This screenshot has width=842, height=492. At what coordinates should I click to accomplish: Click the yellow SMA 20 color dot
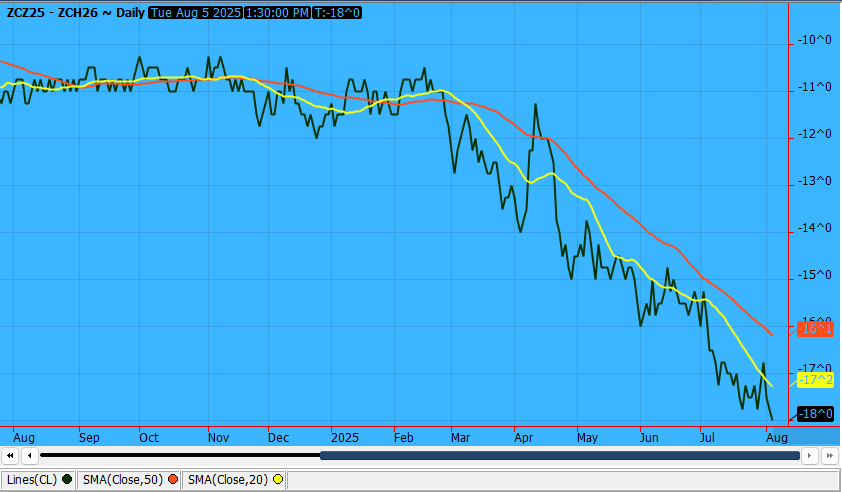pyautogui.click(x=278, y=480)
